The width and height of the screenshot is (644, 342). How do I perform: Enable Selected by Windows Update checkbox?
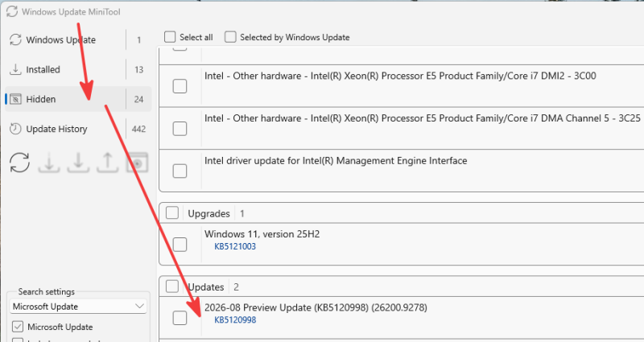pos(230,37)
